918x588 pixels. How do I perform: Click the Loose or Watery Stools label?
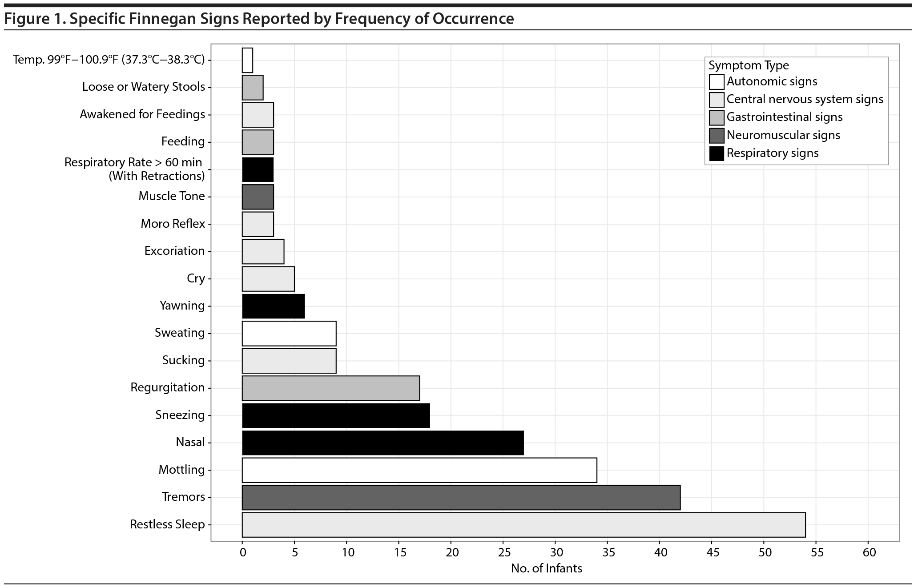point(143,87)
